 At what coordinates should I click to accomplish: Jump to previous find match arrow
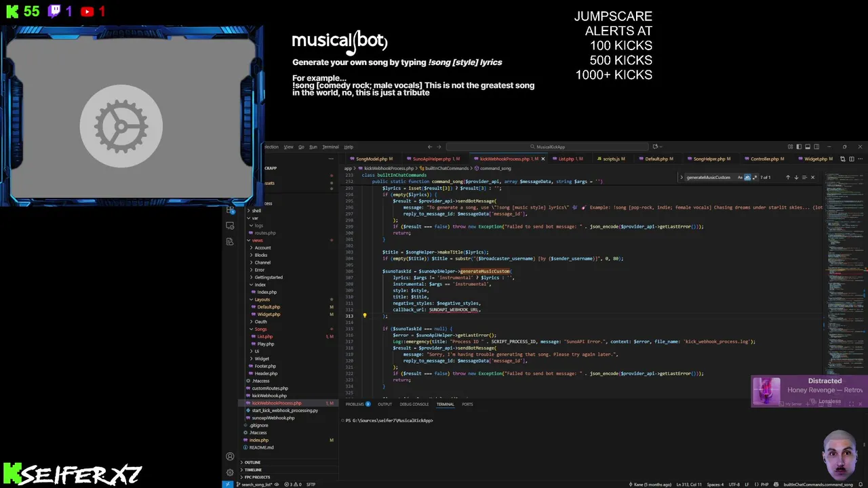click(788, 178)
